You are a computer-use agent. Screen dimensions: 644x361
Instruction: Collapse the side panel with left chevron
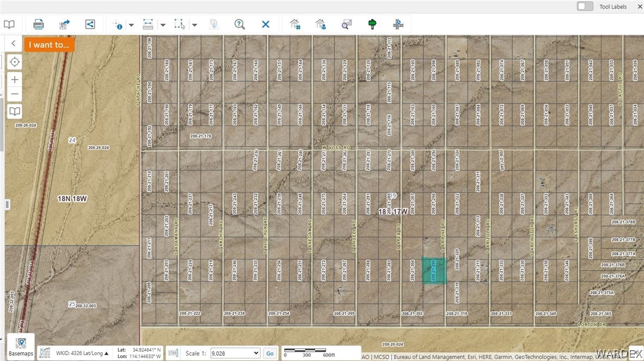(x=13, y=43)
